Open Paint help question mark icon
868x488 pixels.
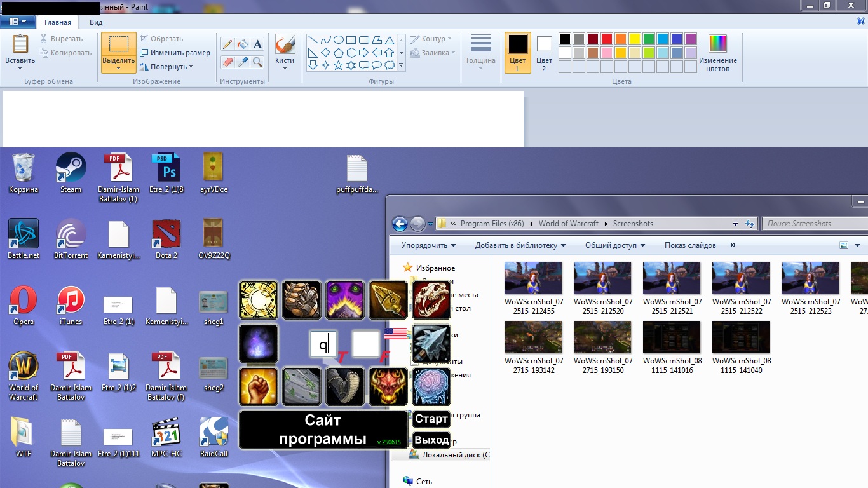(x=861, y=21)
